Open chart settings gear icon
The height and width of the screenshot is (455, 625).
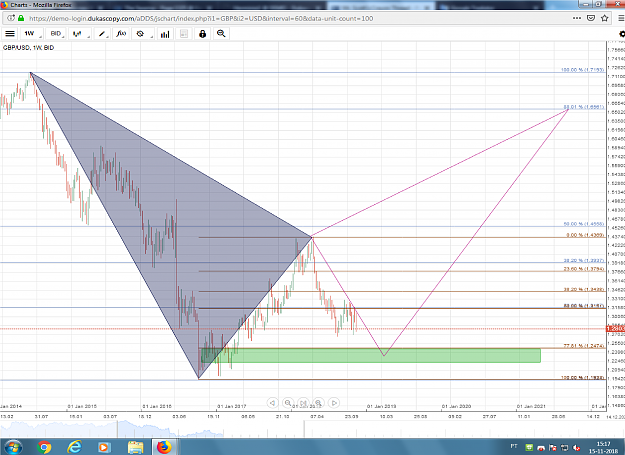point(621,34)
